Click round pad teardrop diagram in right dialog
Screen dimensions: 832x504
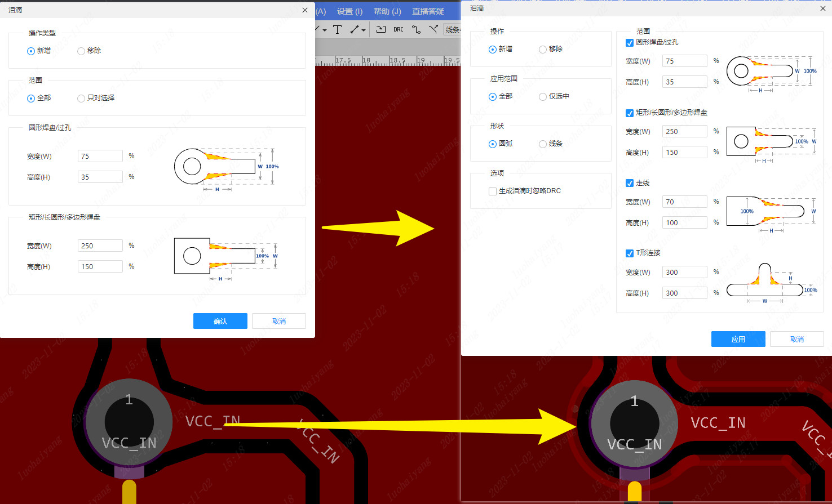tap(772, 74)
